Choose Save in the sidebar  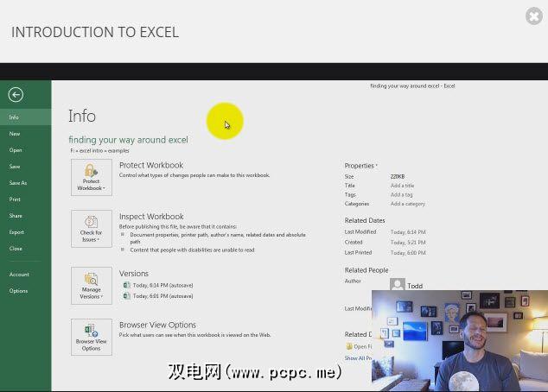pos(26,167)
